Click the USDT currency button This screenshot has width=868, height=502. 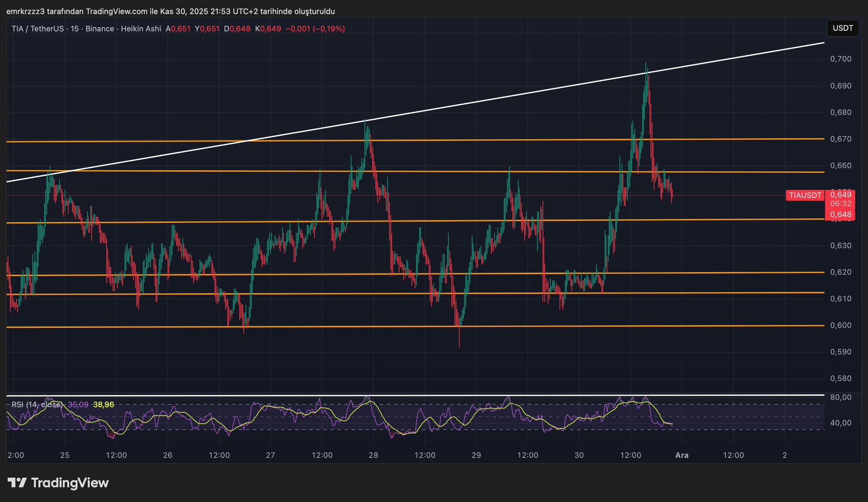[843, 28]
